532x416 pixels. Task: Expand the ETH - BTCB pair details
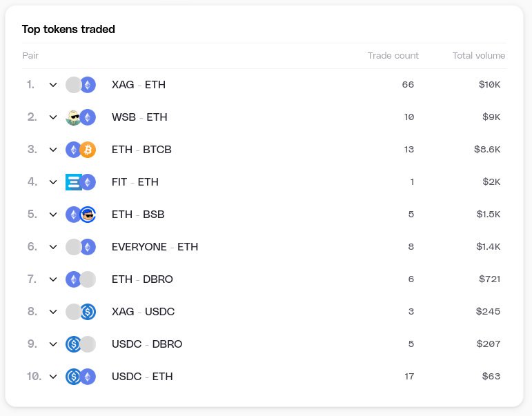coord(53,150)
